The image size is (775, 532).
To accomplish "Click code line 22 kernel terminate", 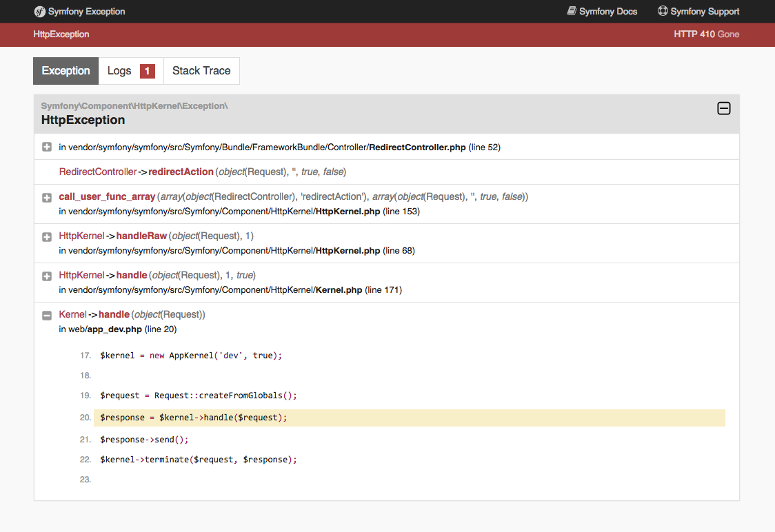I will pyautogui.click(x=198, y=460).
